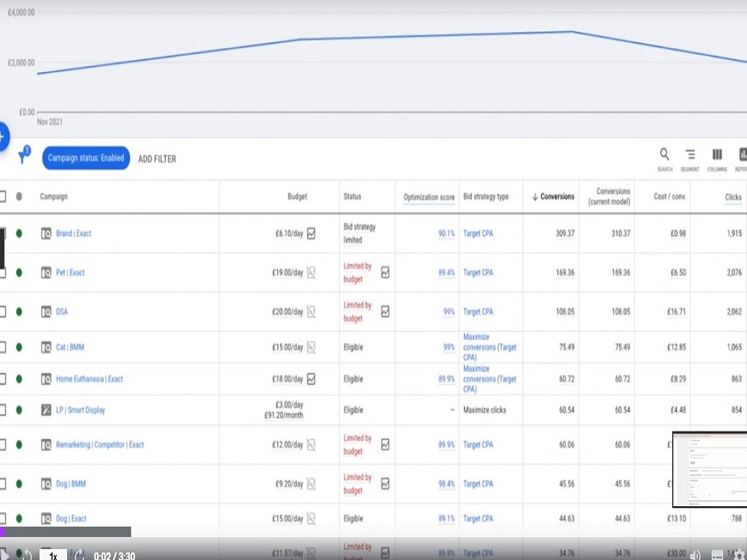Skip forward with the forward arrow
This screenshot has width=747, height=560.
pos(80,554)
